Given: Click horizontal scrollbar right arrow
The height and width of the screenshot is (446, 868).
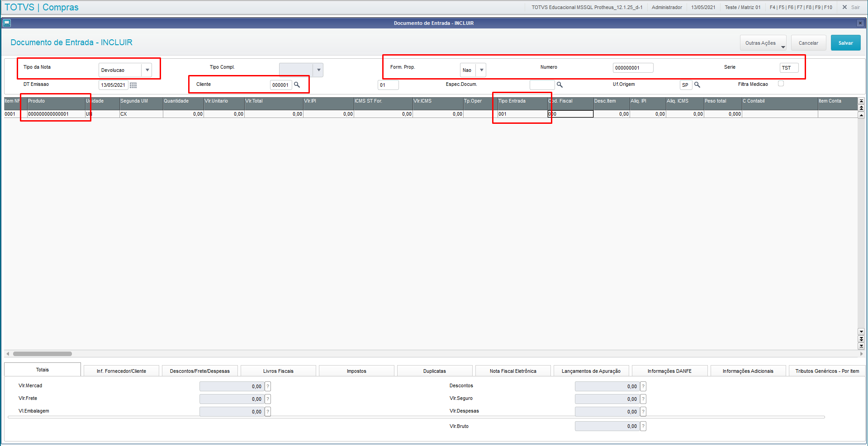Looking at the screenshot, I should coord(861,354).
